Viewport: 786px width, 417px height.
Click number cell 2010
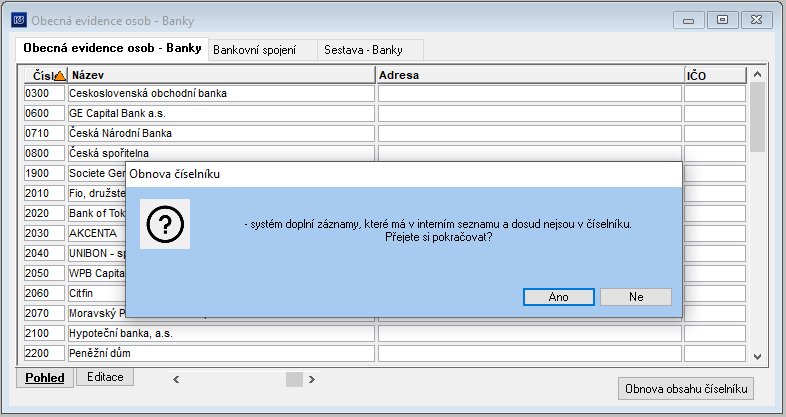44,193
